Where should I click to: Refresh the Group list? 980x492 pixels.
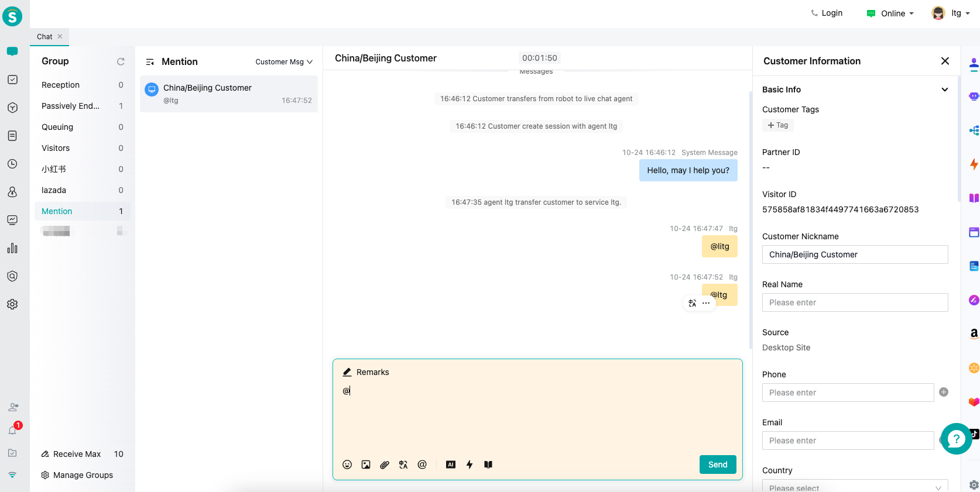[121, 61]
